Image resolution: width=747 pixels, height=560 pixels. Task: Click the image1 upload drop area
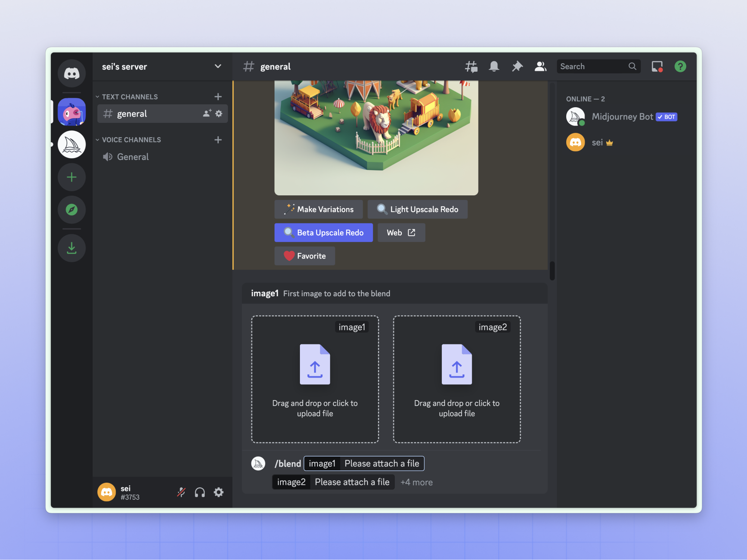[x=315, y=379]
